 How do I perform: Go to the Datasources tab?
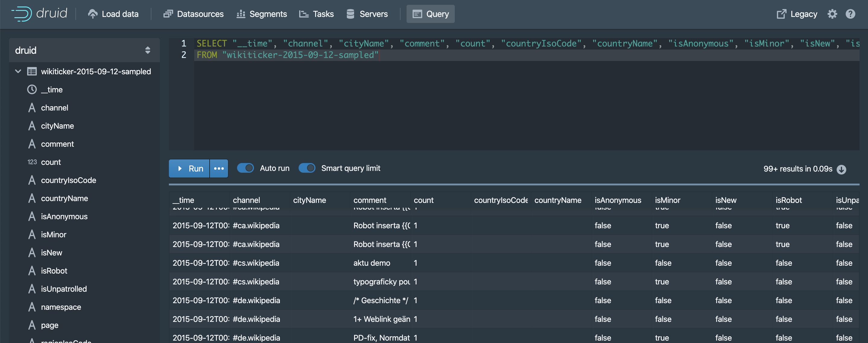[x=193, y=14]
